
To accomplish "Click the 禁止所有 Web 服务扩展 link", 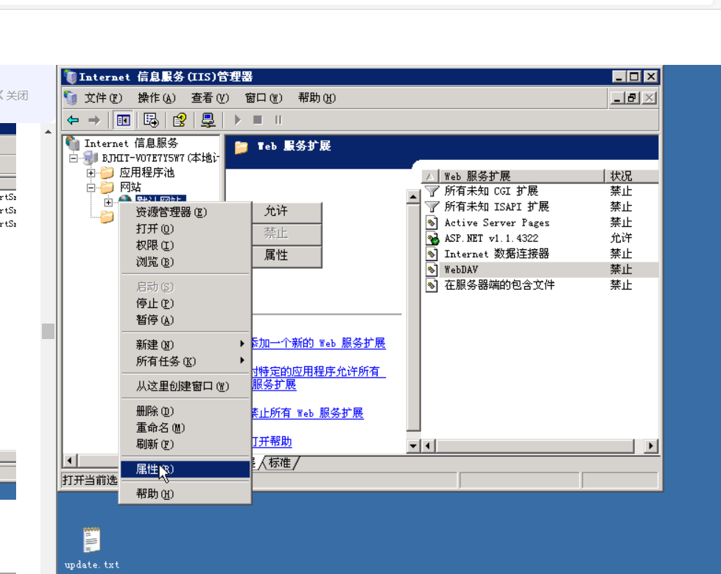I will click(x=308, y=413).
